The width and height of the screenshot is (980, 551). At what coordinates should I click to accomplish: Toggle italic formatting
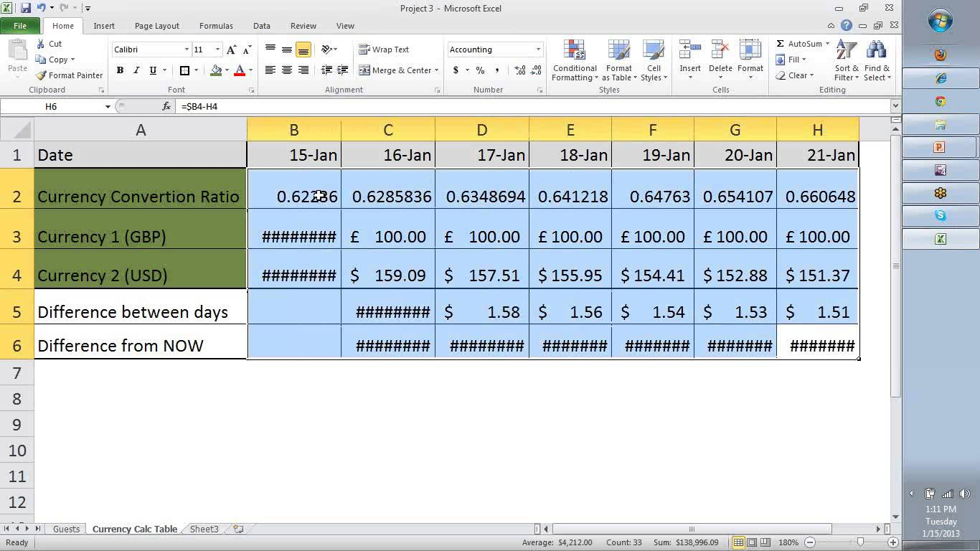tap(136, 70)
